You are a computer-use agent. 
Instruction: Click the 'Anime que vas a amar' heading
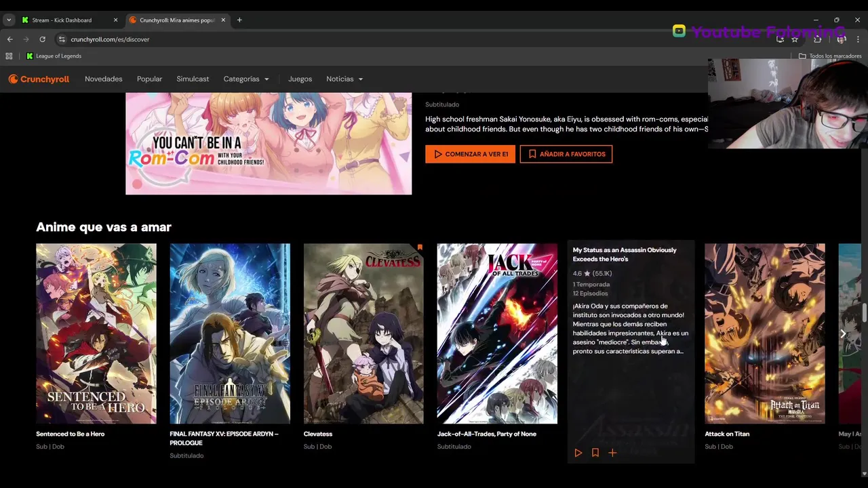pos(104,227)
